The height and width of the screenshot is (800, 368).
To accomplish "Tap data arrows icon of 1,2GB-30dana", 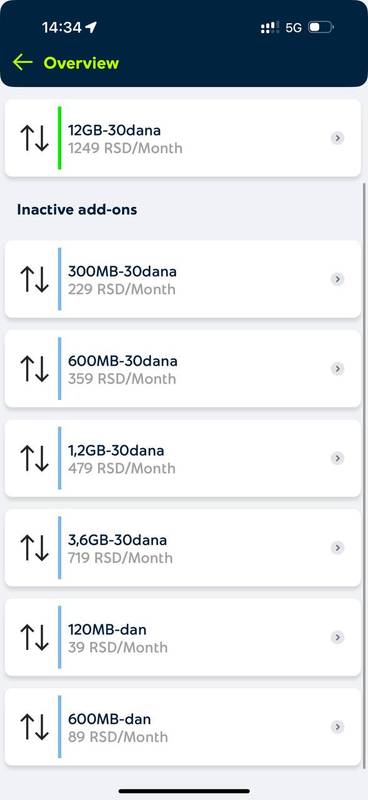I will [x=34, y=458].
